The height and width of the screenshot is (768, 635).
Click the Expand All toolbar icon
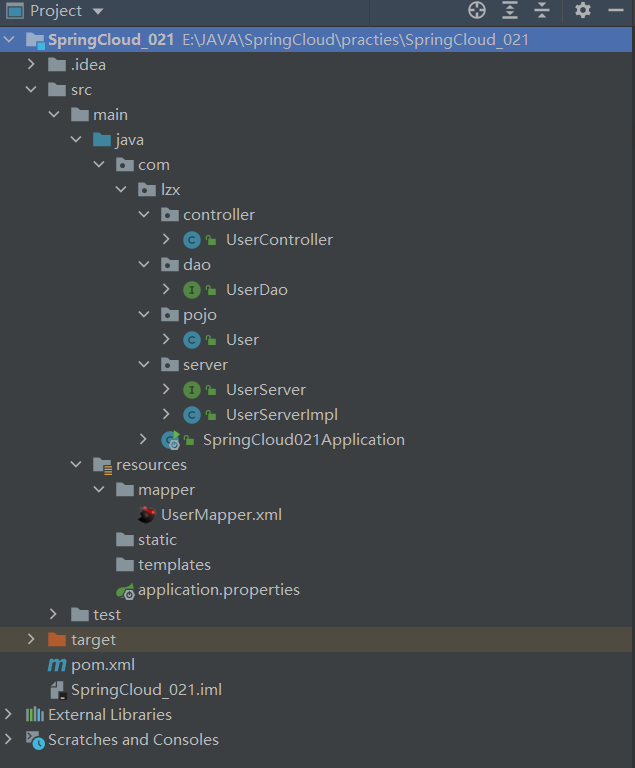[x=510, y=10]
